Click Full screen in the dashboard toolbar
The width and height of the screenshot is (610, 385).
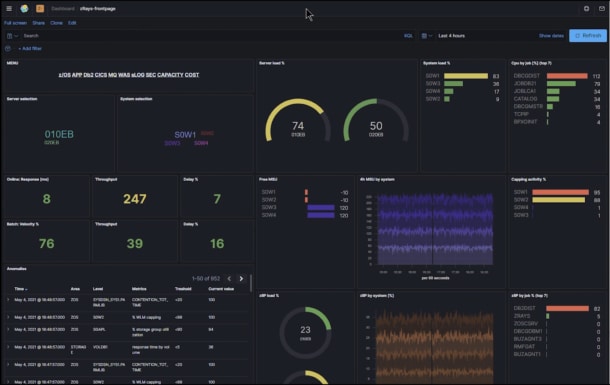[x=15, y=23]
